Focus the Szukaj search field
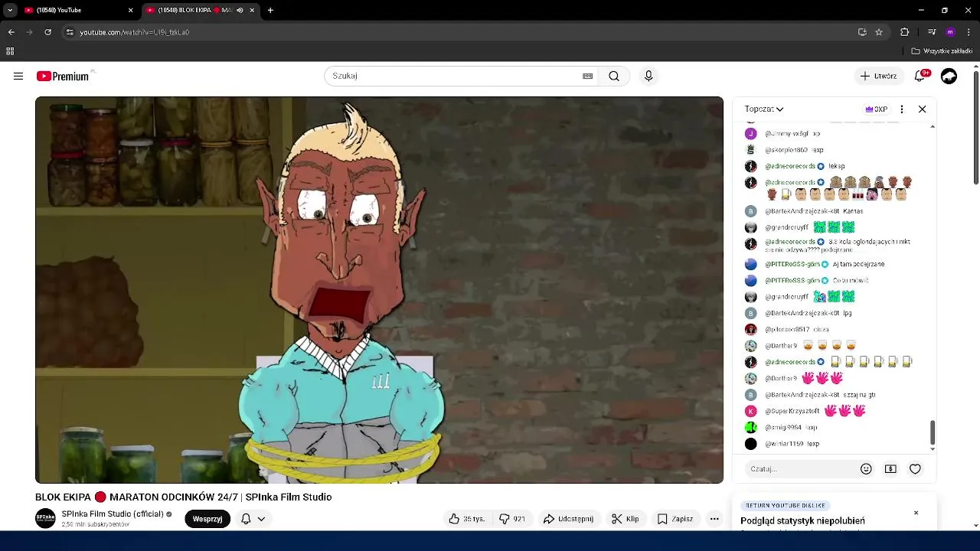 pos(452,76)
